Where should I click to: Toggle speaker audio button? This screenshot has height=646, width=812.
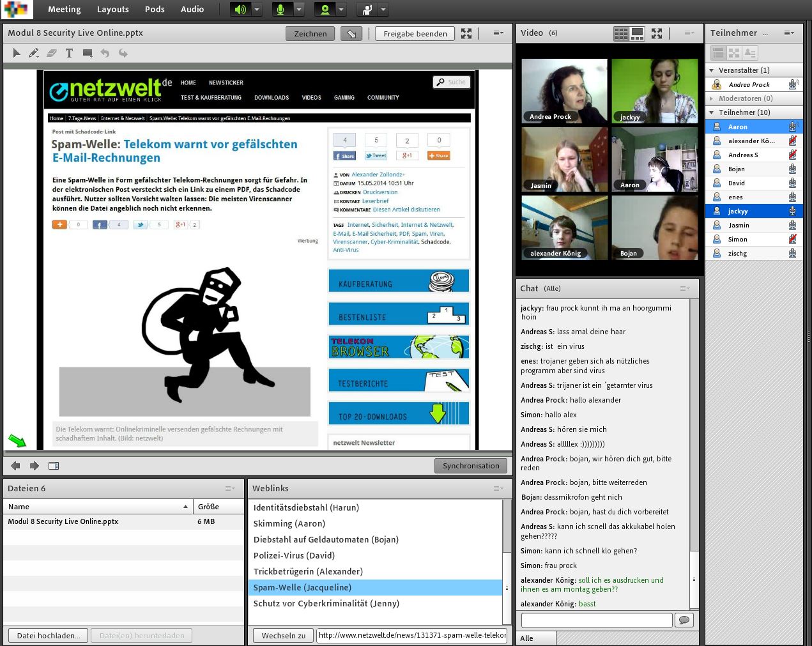pos(241,10)
